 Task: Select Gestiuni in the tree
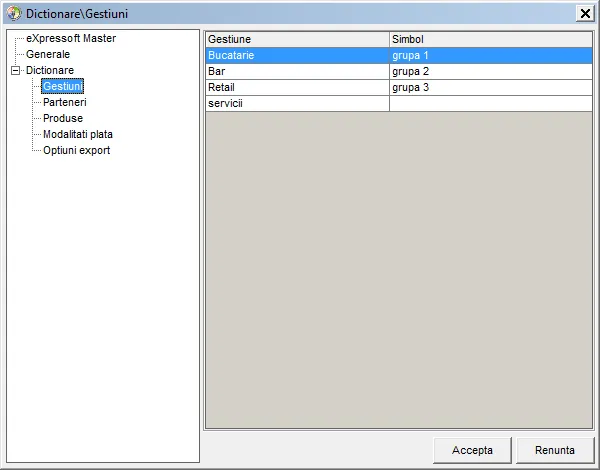click(62, 86)
